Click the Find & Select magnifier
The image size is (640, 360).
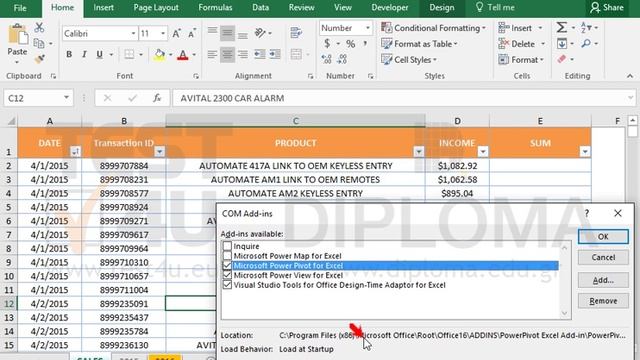pos(587,43)
